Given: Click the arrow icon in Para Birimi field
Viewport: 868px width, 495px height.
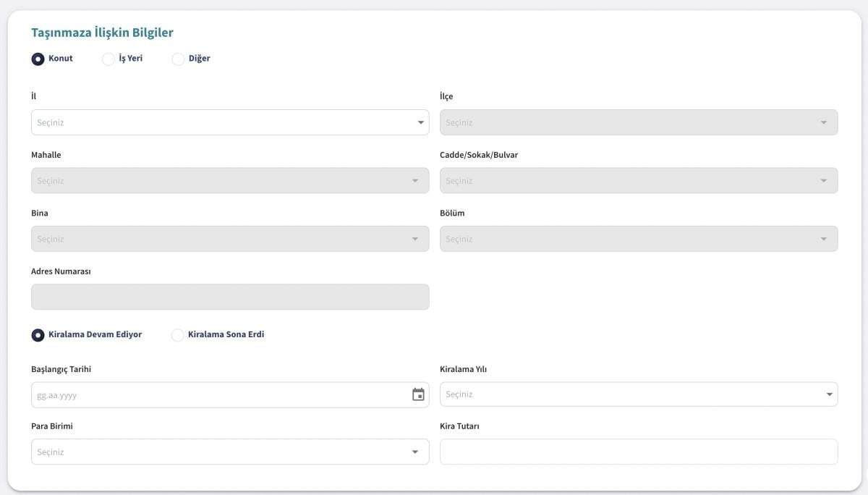Looking at the screenshot, I should pyautogui.click(x=415, y=452).
